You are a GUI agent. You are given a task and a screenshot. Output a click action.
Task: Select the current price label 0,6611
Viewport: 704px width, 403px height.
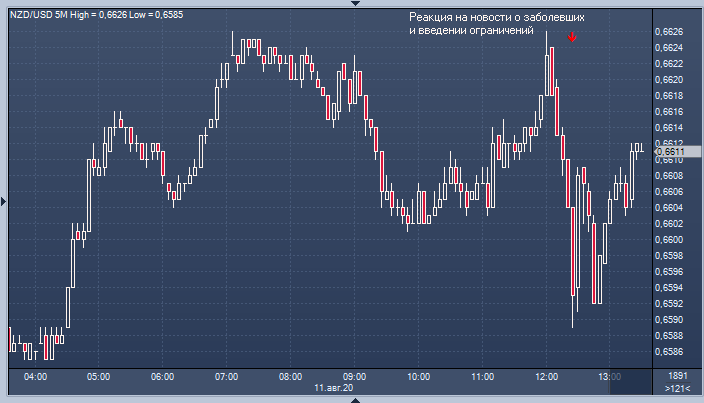point(668,152)
